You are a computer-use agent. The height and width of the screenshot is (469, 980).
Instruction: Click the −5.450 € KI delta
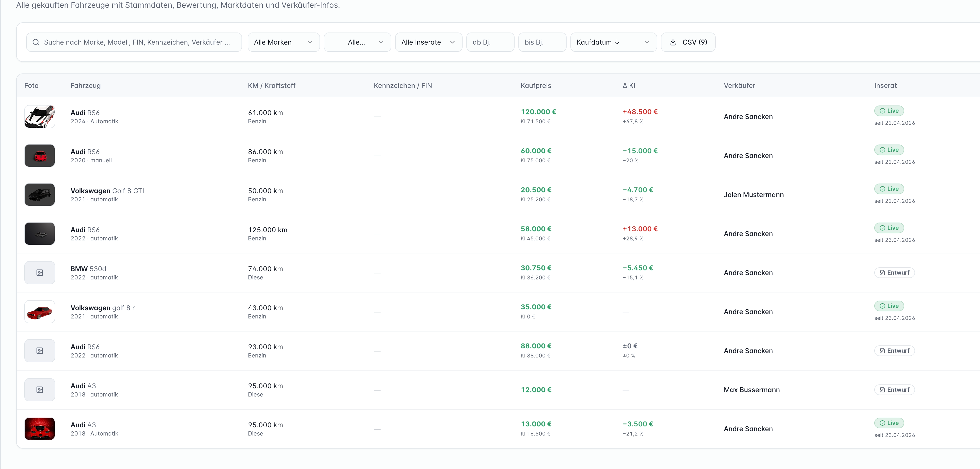(x=638, y=268)
